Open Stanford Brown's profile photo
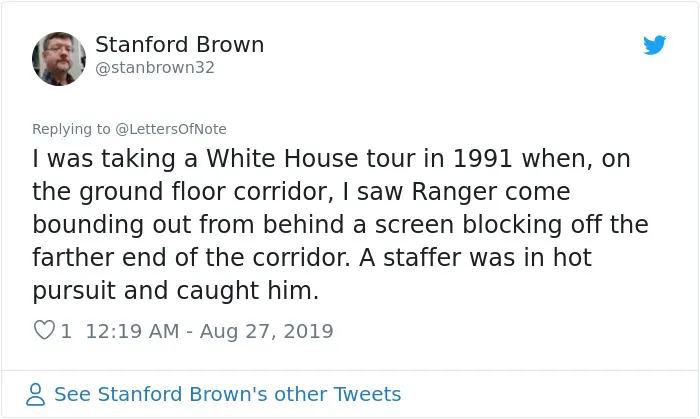Viewport: 700px width, 419px height. pos(59,58)
